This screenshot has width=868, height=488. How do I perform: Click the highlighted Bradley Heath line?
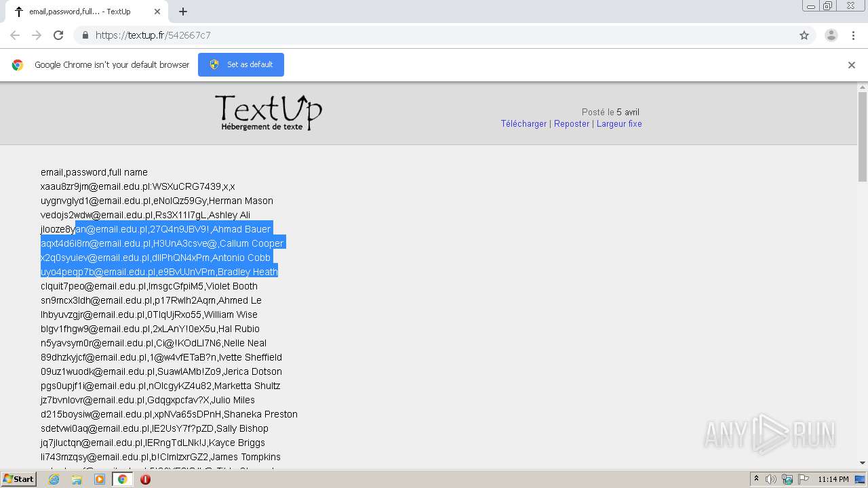(159, 272)
